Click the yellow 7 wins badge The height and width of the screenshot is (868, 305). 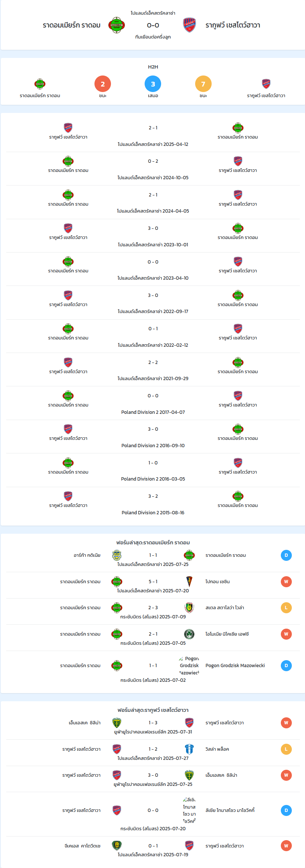click(203, 84)
